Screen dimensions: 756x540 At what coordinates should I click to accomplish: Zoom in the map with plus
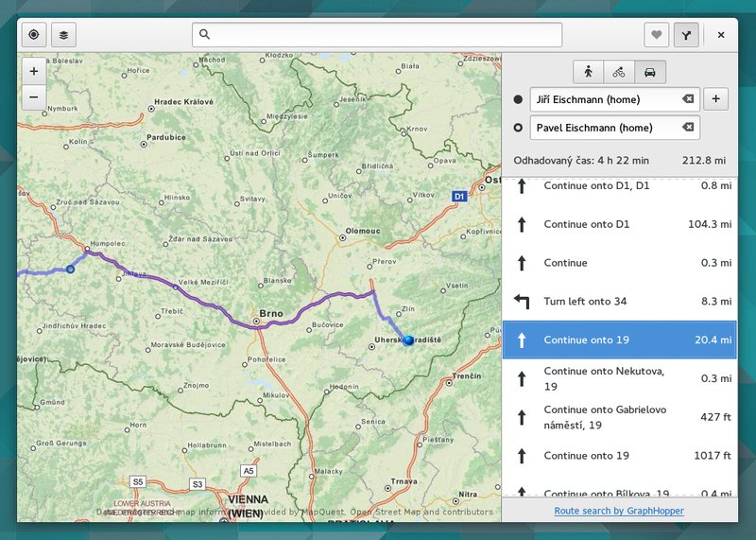click(x=34, y=72)
